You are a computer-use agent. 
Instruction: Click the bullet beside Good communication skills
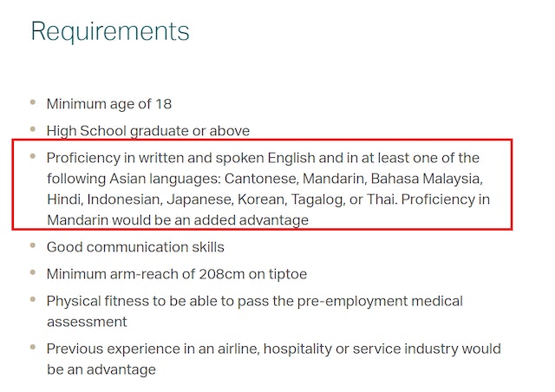[x=33, y=245]
